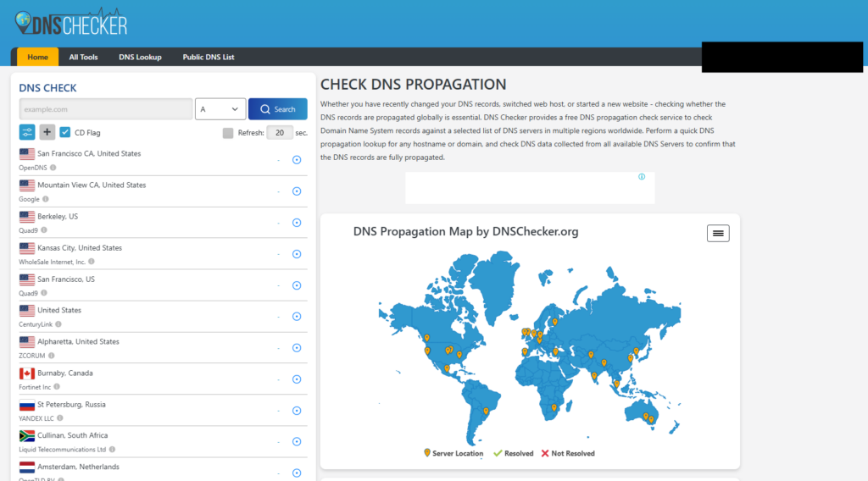Click info icon next to OpenDNS
868x481 pixels.
[x=53, y=168]
